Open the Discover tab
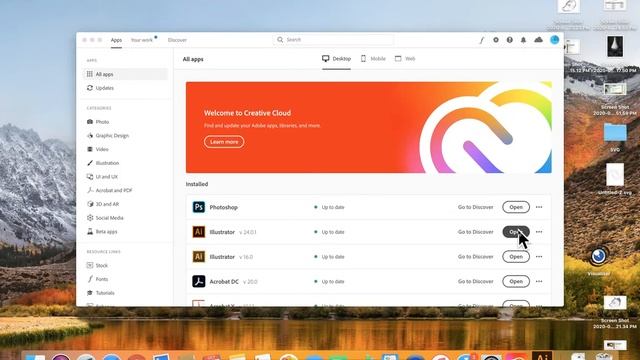This screenshot has width=640, height=360. click(177, 40)
